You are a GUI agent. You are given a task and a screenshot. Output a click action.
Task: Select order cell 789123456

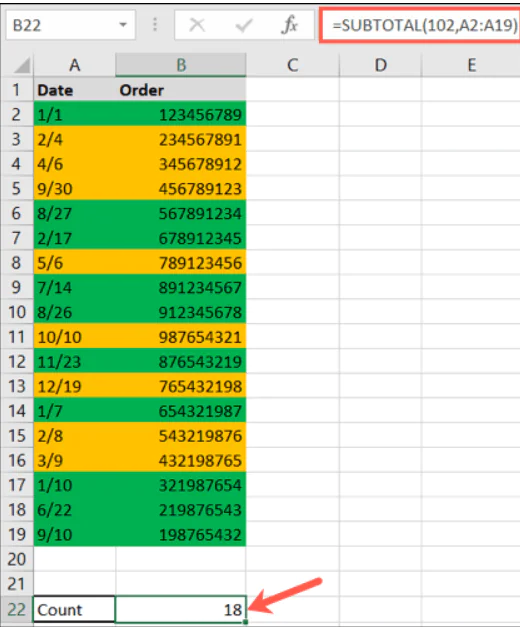[181, 263]
